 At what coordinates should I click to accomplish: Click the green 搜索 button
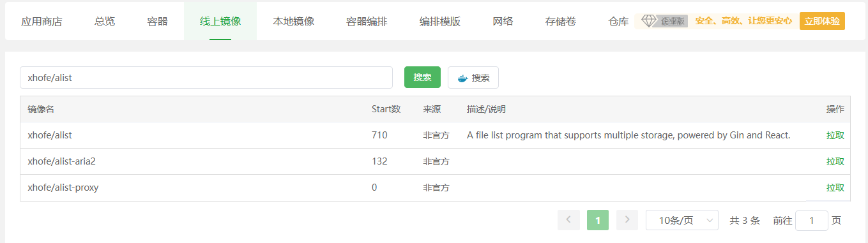coord(422,77)
